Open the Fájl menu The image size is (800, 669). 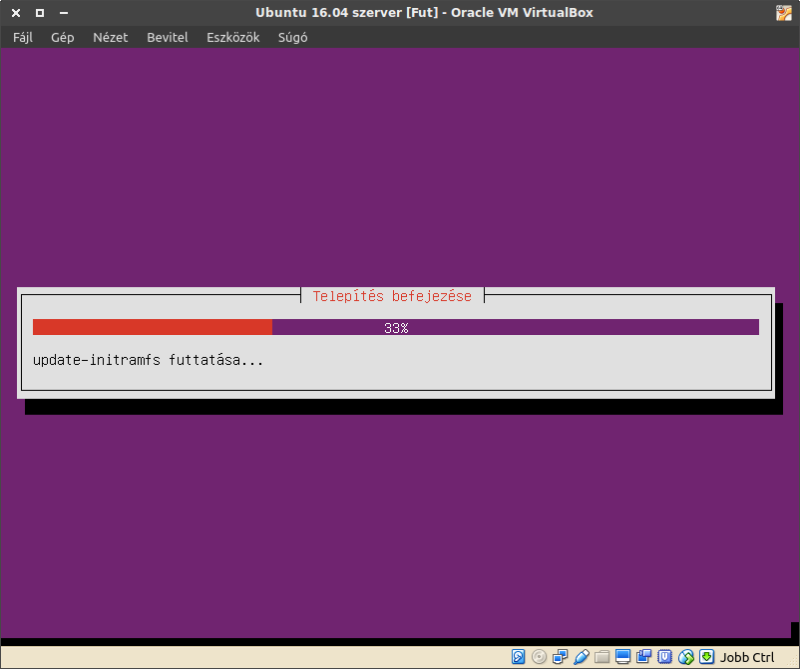point(23,37)
